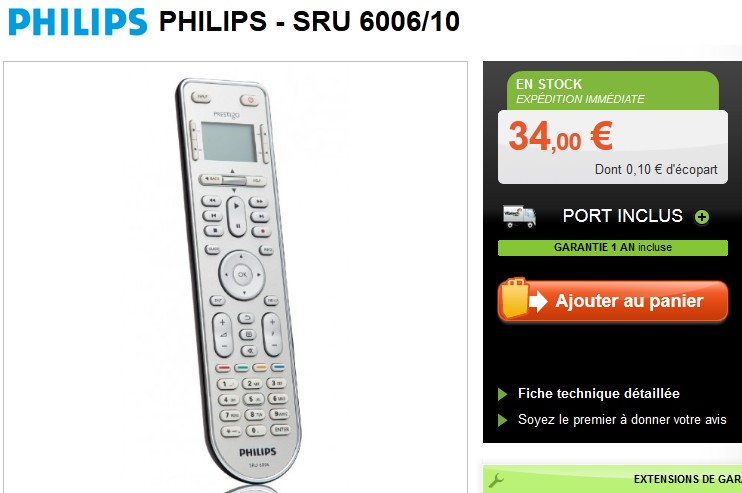Viewport: 742px width, 493px height.
Task: Click the green arrow beside Soyez le premier
Action: pos(503,420)
